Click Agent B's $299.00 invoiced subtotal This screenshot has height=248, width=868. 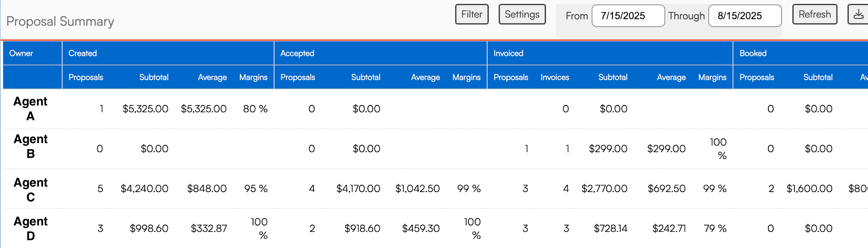608,149
